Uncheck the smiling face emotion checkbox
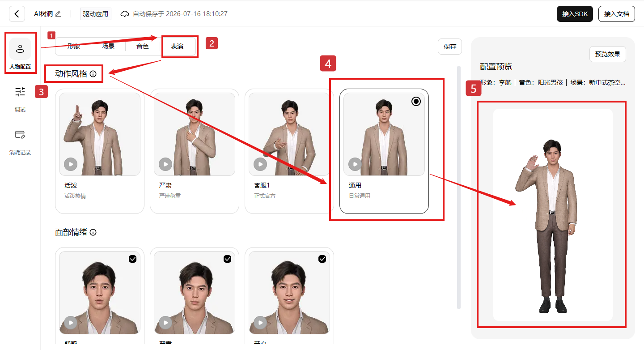 click(x=322, y=259)
